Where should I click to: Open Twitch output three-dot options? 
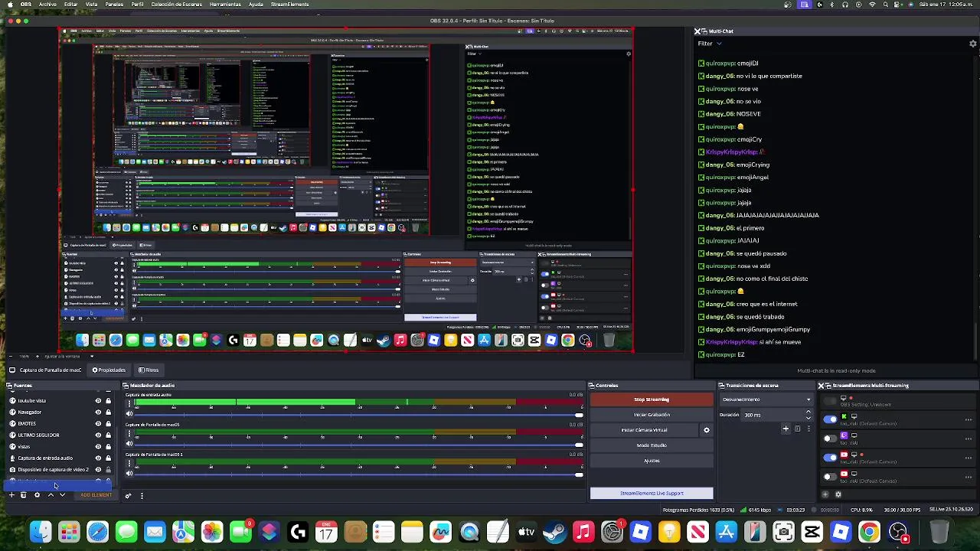[969, 439]
